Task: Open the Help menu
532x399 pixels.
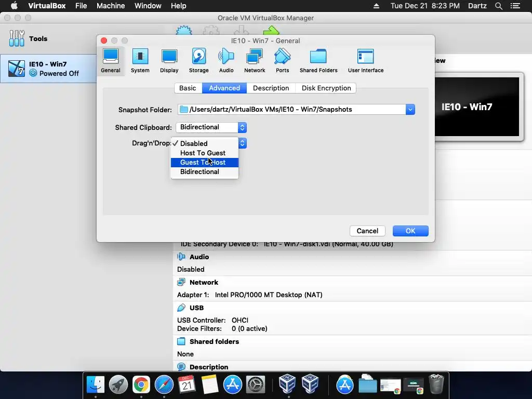Action: pyautogui.click(x=179, y=6)
